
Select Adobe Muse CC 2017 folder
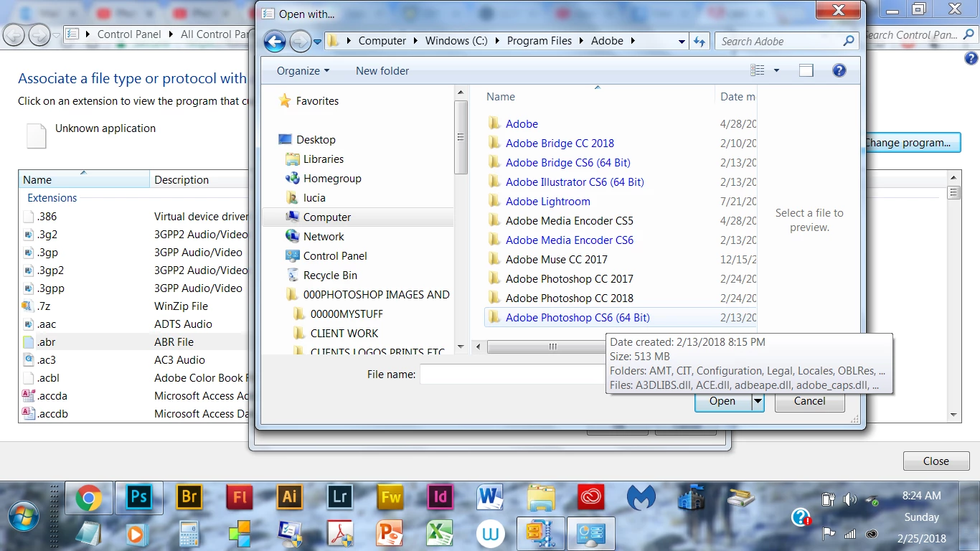[557, 260]
